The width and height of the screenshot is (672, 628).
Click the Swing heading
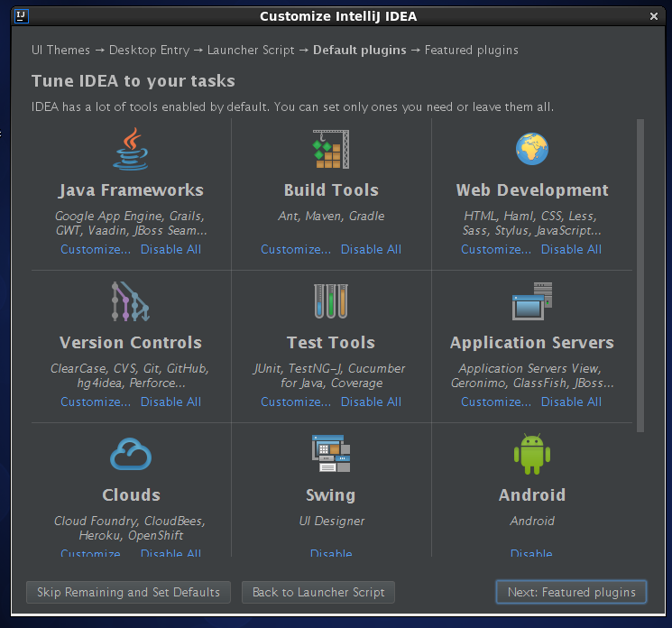331,495
